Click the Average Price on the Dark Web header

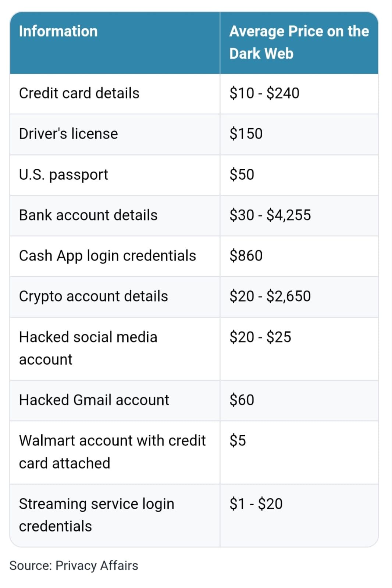pyautogui.click(x=299, y=42)
